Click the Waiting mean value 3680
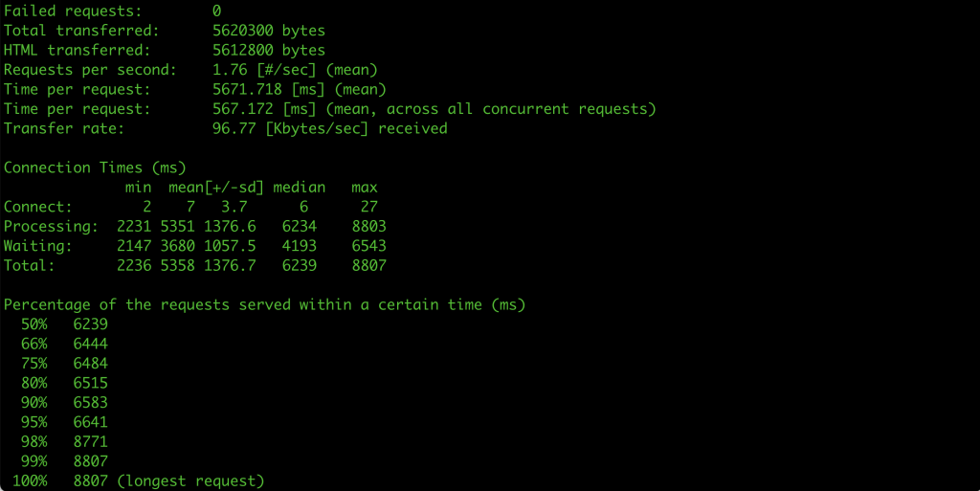 177,246
